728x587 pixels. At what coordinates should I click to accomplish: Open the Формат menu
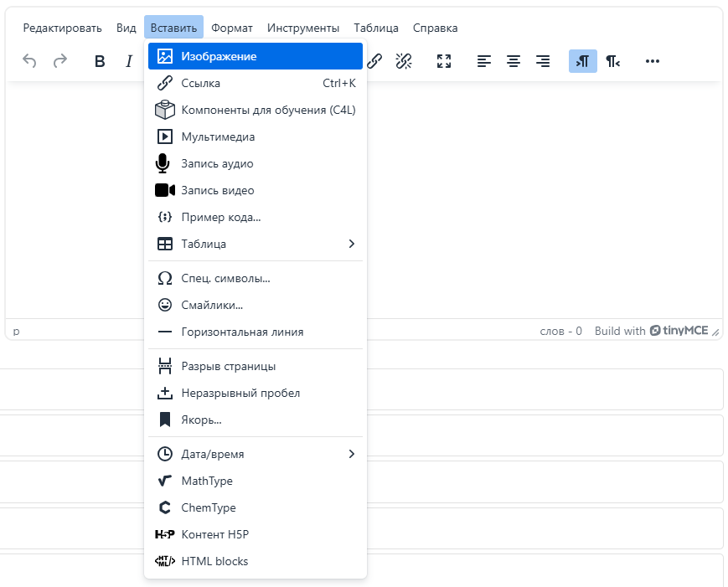point(232,28)
